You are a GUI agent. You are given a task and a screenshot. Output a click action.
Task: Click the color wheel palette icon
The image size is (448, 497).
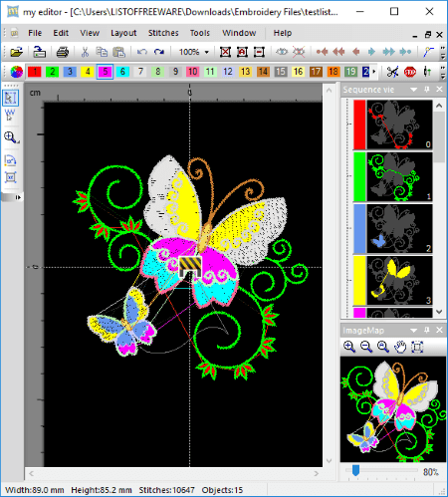click(x=16, y=72)
